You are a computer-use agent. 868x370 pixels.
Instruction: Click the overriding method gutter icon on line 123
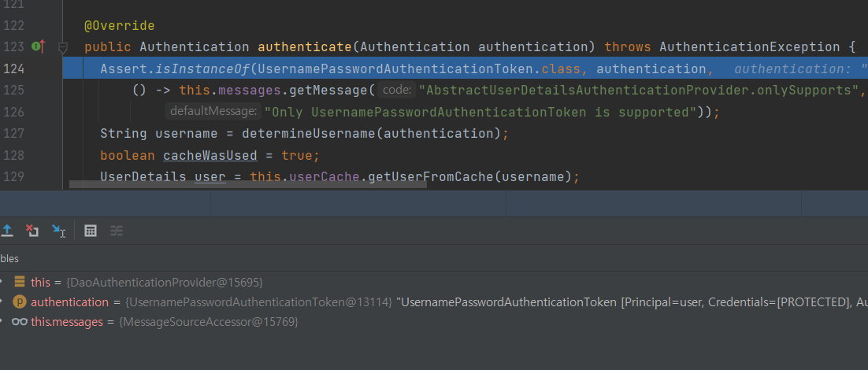point(38,47)
